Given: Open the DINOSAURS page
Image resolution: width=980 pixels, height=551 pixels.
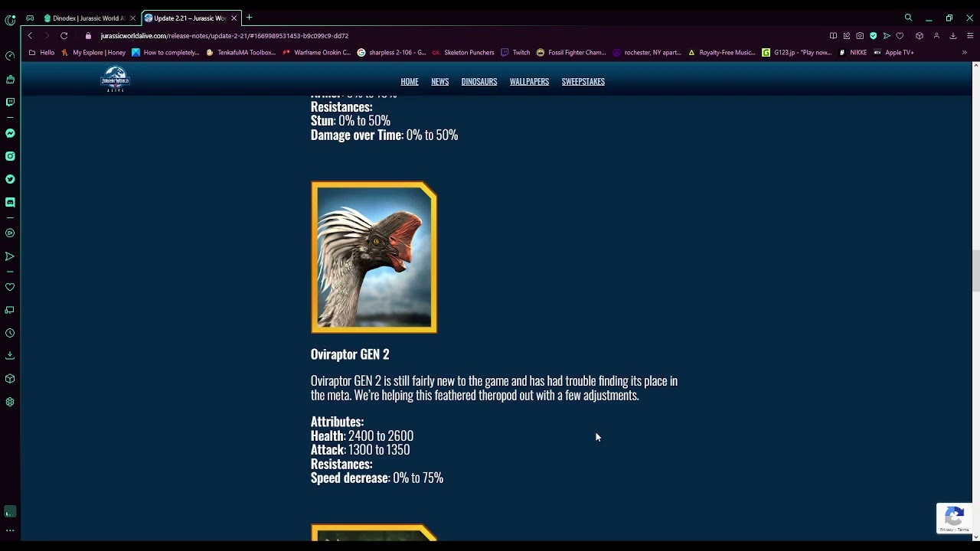Looking at the screenshot, I should pos(479,82).
